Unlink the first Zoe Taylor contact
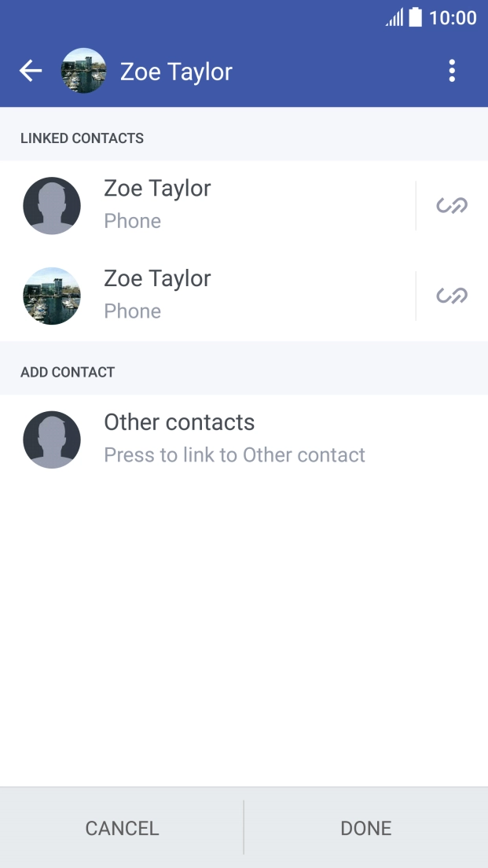 coord(452,206)
